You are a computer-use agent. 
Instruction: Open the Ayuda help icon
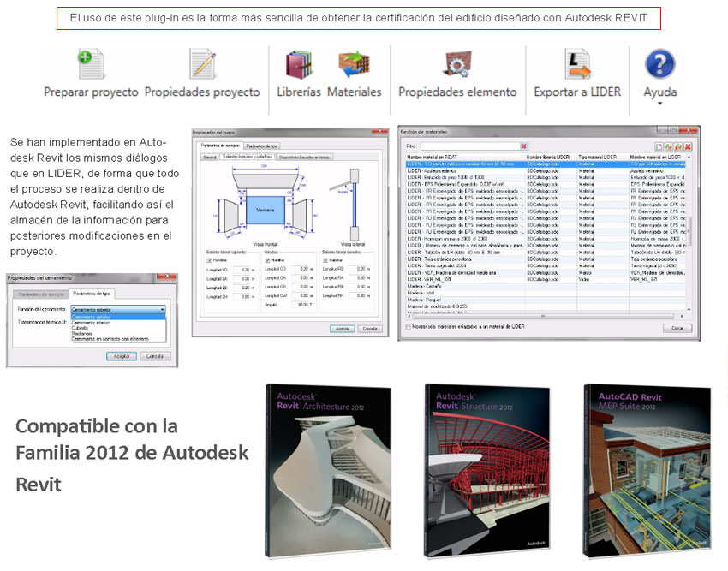click(x=659, y=64)
